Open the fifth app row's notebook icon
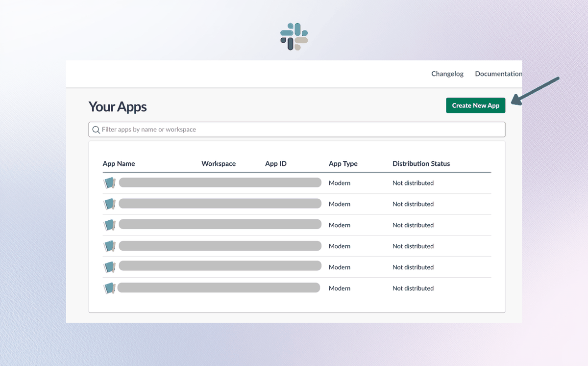This screenshot has height=366, width=588. tap(109, 267)
